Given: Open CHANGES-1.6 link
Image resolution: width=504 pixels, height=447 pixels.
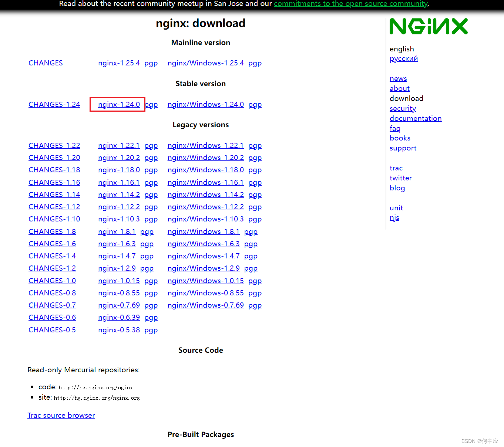Looking at the screenshot, I should [x=52, y=244].
